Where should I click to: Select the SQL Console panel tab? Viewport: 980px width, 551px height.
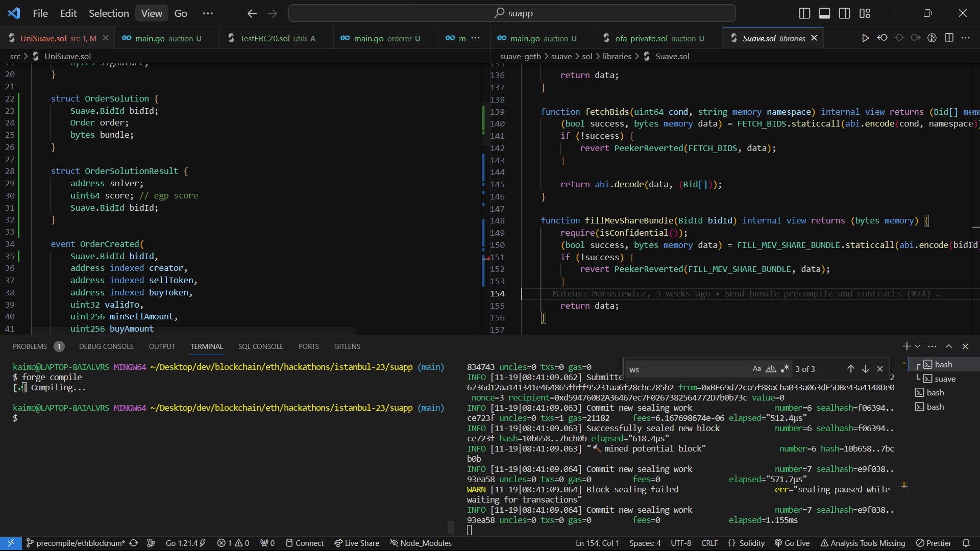click(x=260, y=347)
